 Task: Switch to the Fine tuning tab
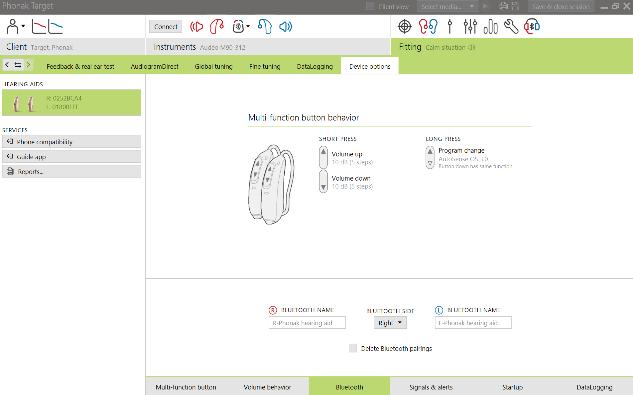265,66
